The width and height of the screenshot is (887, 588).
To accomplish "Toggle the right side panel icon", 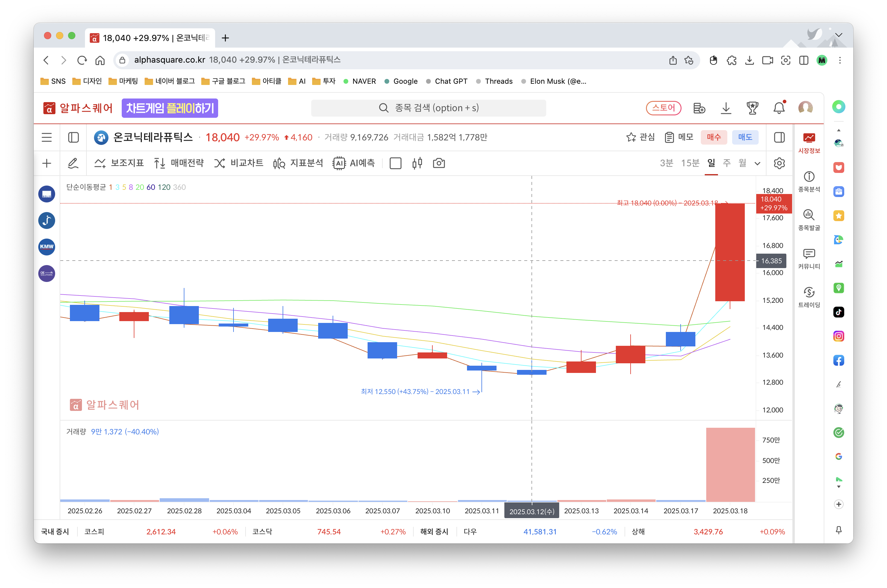I will pos(779,137).
